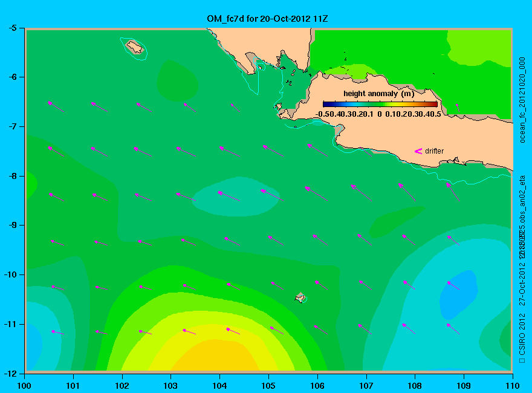Click the x-axis label 103
Viewport: 532px width, 393px height.
tap(170, 386)
